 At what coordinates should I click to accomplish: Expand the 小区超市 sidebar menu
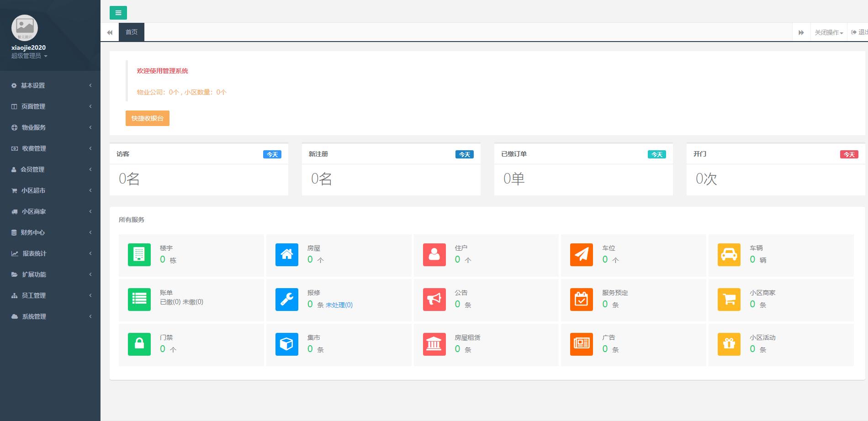point(50,190)
